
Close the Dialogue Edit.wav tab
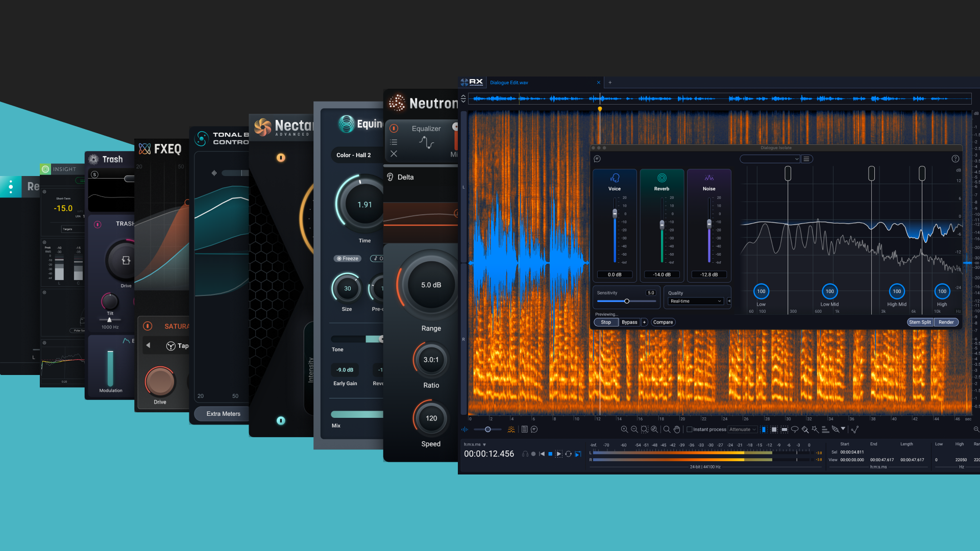(599, 83)
